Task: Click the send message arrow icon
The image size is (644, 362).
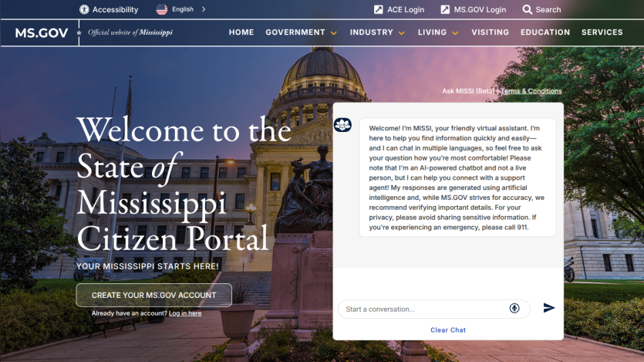Action: [548, 308]
